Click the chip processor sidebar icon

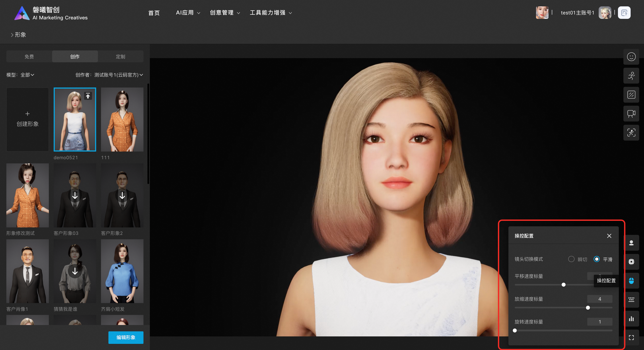632,262
